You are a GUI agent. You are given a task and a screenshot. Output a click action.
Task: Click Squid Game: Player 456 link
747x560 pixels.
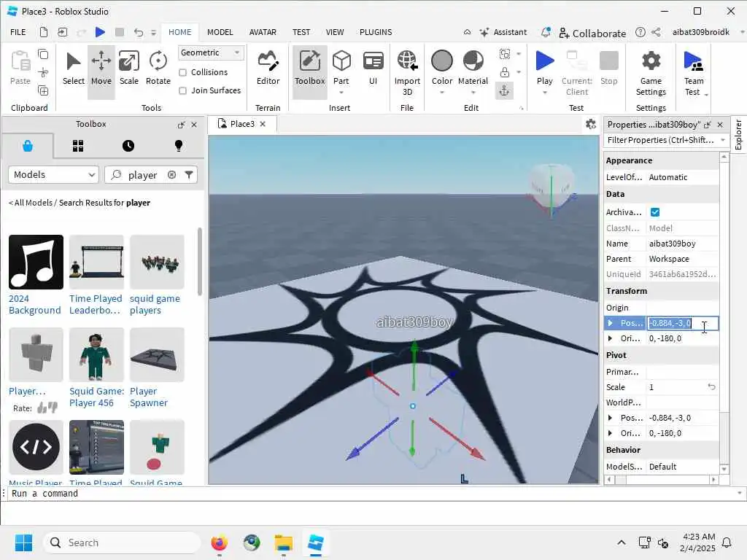tap(96, 397)
